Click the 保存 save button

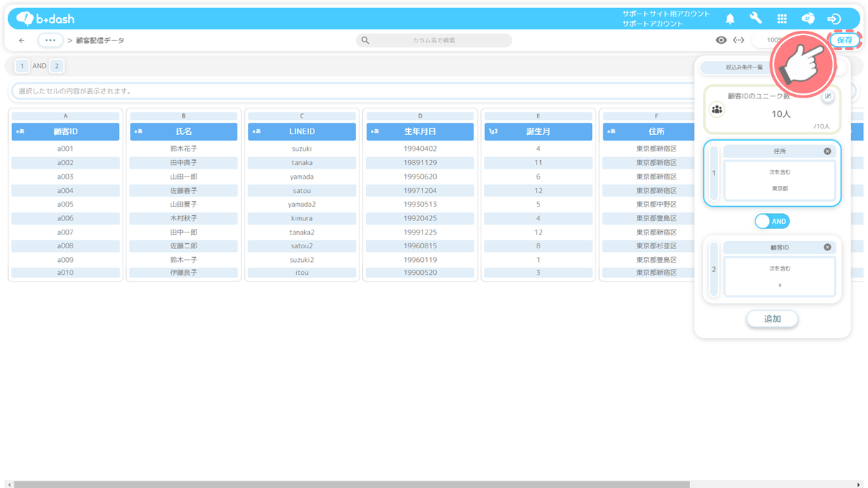click(x=844, y=40)
